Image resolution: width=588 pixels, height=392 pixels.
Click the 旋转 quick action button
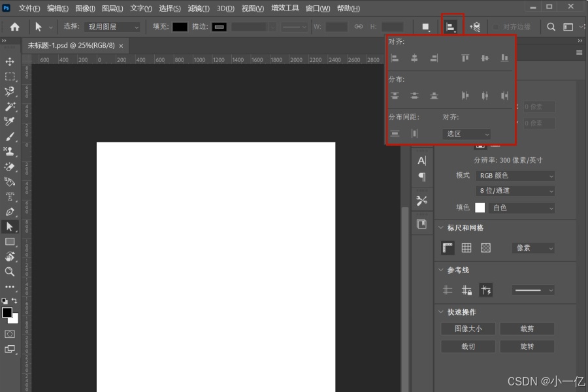pyautogui.click(x=527, y=346)
